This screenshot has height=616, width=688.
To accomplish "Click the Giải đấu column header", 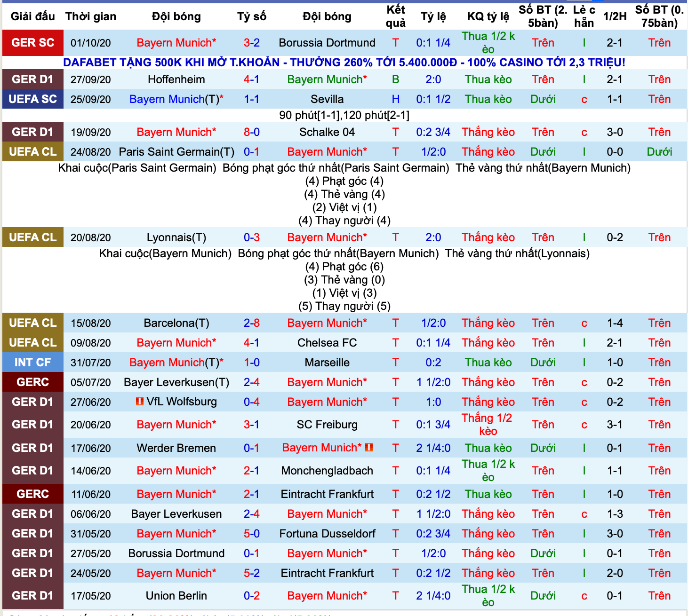I will pyautogui.click(x=33, y=16).
